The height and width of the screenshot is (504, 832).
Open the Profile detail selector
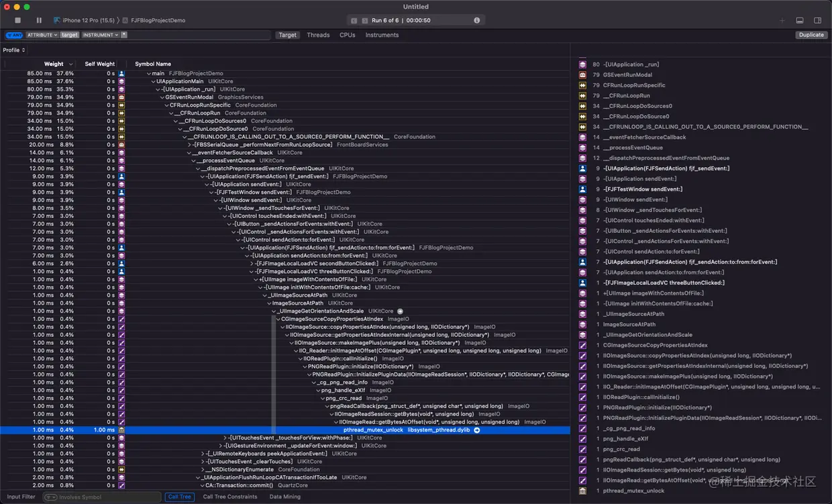14,50
